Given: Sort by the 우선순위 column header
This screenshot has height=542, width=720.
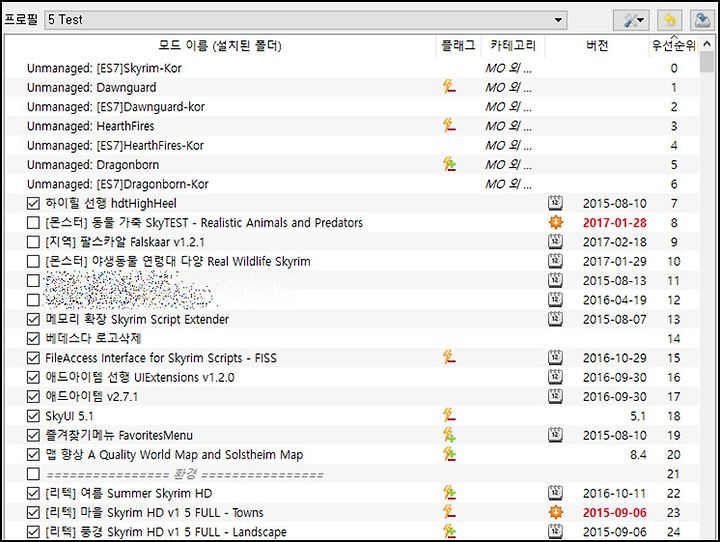Looking at the screenshot, I should point(674,45).
